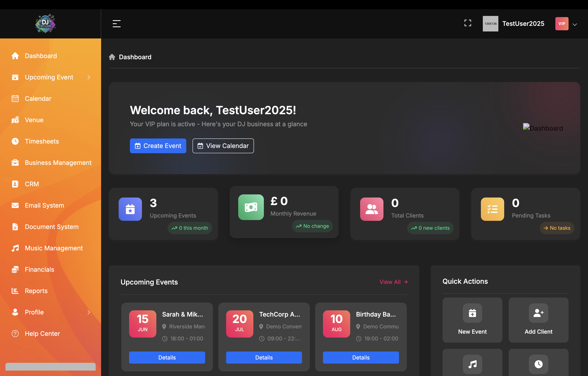Click the Document System file icon
Screen dimensions: 588x376
point(15,227)
